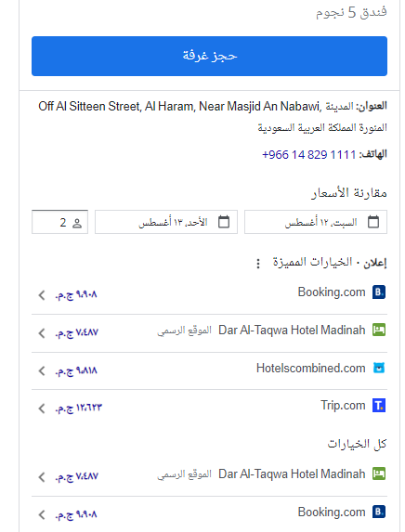Call the hotel phone number +966 14 829 1111
Image resolution: width=405 pixels, height=532 pixels.
(308, 155)
